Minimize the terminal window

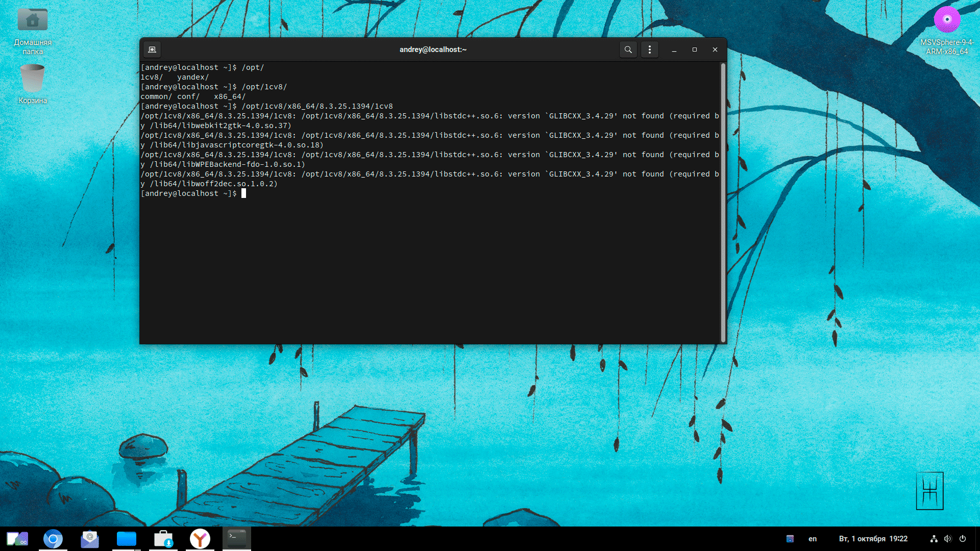tap(674, 49)
